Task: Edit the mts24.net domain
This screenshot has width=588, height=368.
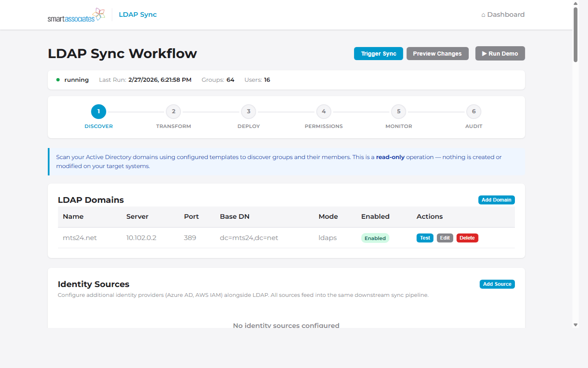Action: [445, 238]
